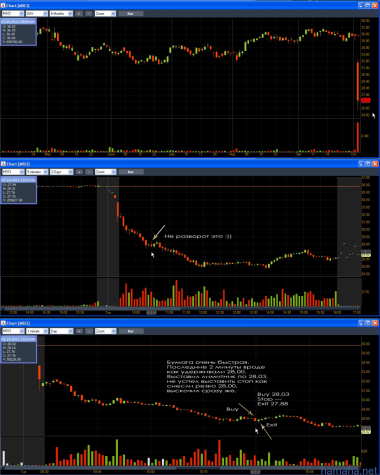This screenshot has width=380, height=475.
Task: Click the highlighted time marker on middle chart axis
Action: tap(151, 313)
